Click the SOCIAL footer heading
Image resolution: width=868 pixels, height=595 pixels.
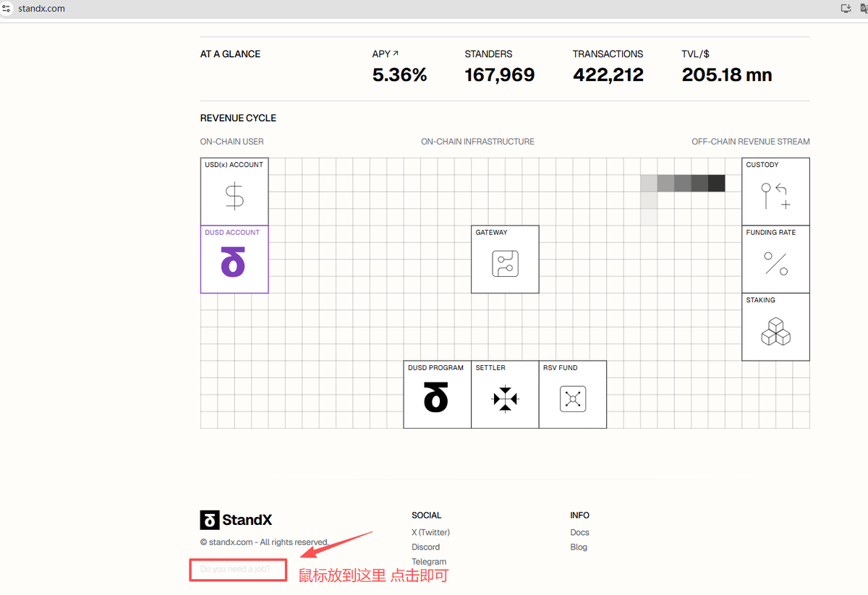426,515
